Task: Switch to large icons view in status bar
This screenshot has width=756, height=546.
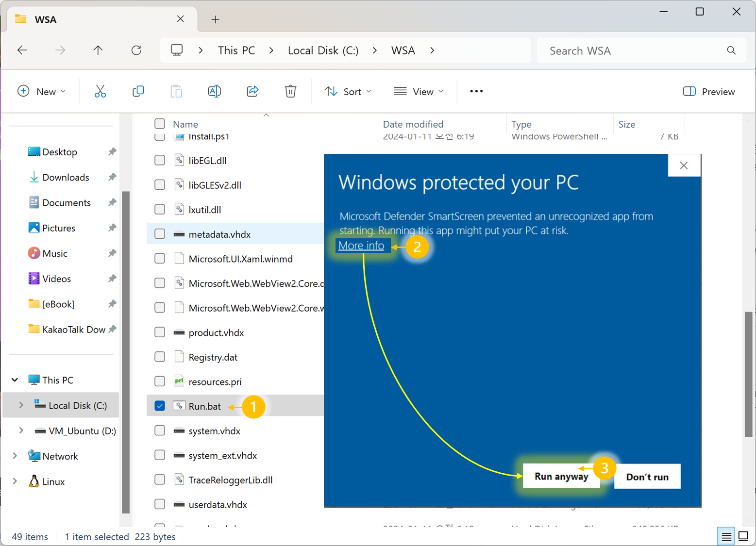Action: point(743,536)
